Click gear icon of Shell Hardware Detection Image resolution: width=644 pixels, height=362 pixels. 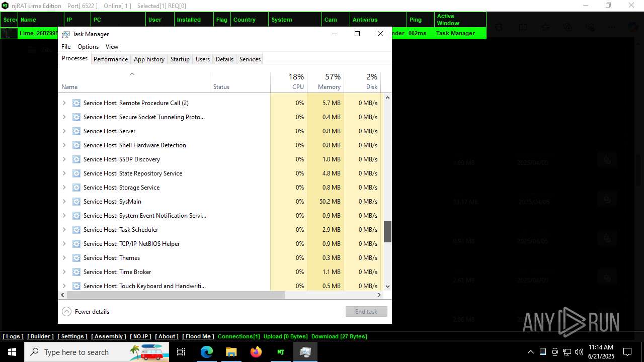(x=76, y=145)
